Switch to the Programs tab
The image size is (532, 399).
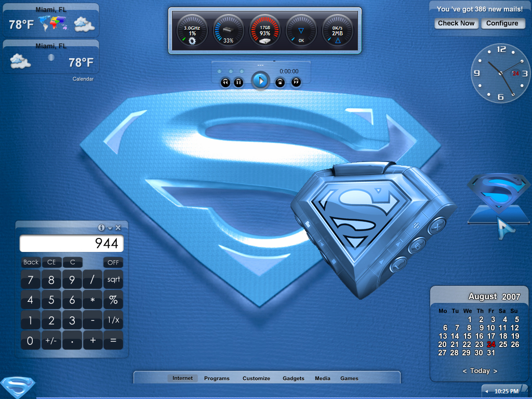(217, 378)
